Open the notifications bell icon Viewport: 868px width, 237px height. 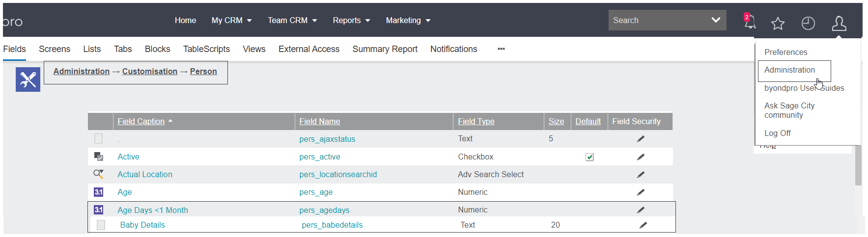749,22
